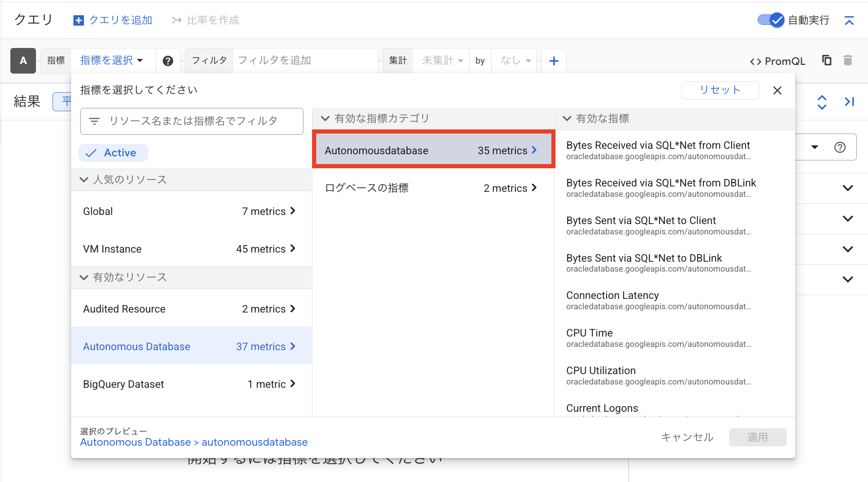The height and width of the screenshot is (482, 868).
Task: Click the help question mark icon next to the metric selector
Action: click(x=167, y=61)
